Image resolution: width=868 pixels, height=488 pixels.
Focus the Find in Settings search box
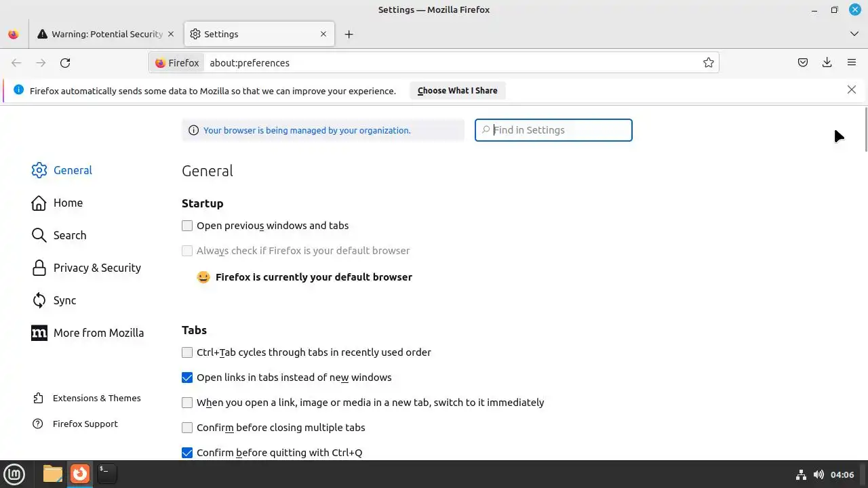(553, 130)
